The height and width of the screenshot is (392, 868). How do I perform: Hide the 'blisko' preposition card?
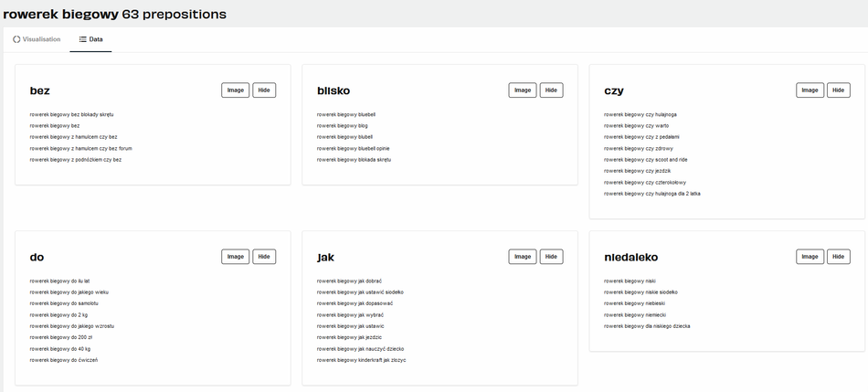click(x=551, y=90)
